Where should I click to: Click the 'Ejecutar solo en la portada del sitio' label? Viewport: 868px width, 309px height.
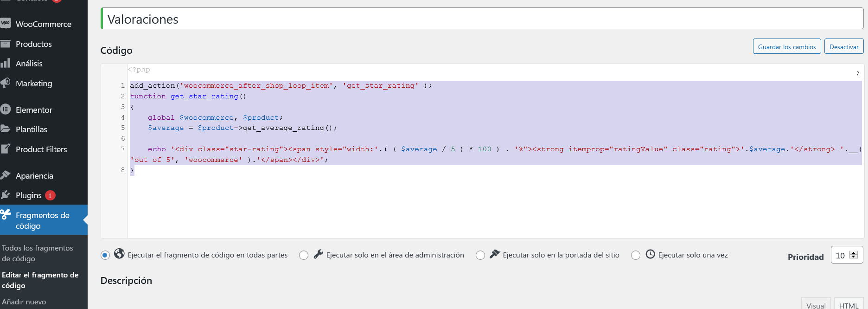pos(561,255)
